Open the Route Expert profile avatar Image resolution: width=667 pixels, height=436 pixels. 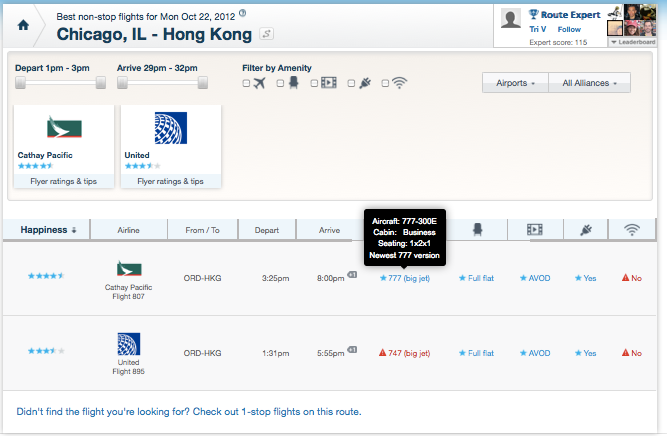pyautogui.click(x=511, y=19)
